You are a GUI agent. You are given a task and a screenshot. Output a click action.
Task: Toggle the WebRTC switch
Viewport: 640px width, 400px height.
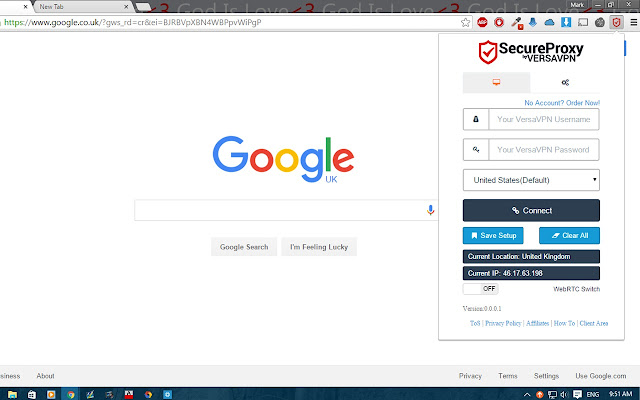pyautogui.click(x=480, y=289)
